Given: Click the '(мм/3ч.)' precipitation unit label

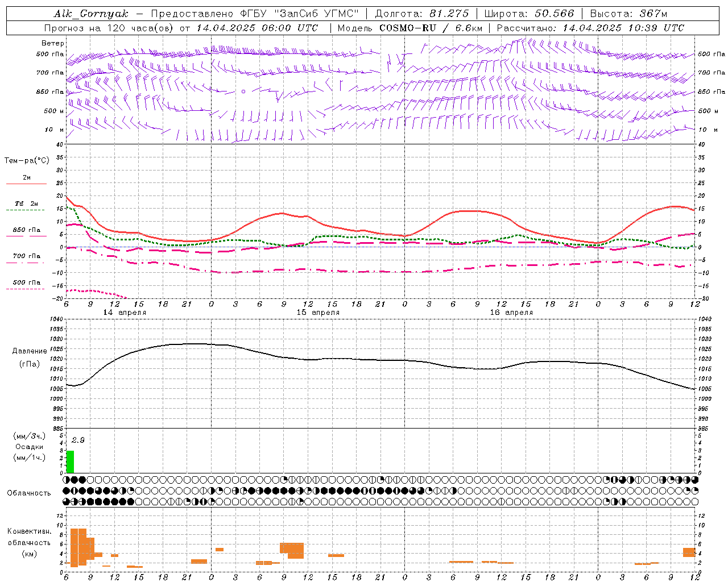Looking at the screenshot, I should 30,436.
